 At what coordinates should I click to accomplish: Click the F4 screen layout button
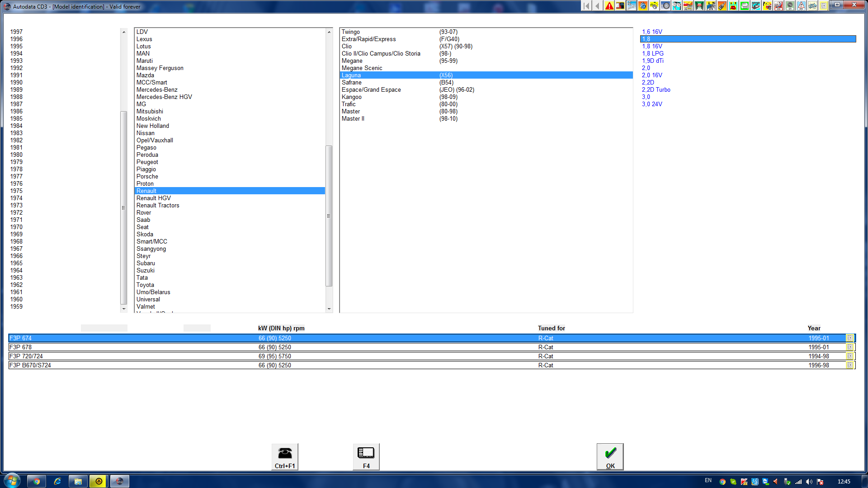(366, 457)
